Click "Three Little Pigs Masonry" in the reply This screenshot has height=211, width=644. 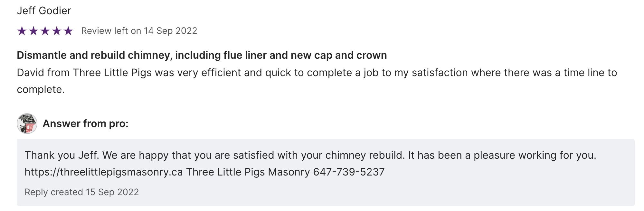tap(248, 172)
